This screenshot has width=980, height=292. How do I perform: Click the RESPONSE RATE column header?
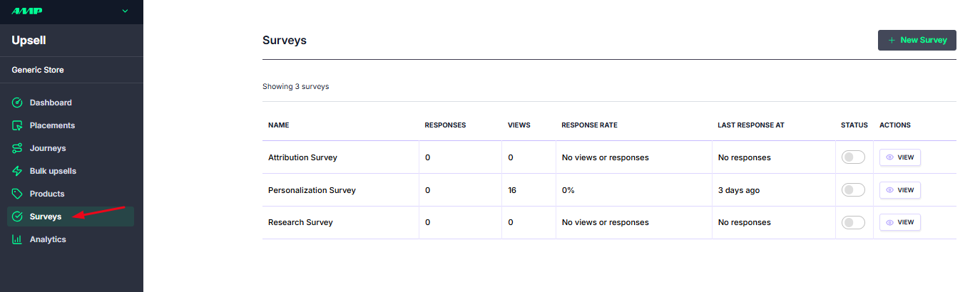(x=589, y=125)
